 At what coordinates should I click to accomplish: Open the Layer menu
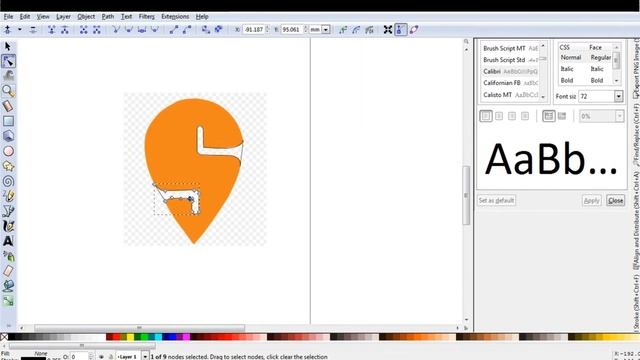point(63,17)
